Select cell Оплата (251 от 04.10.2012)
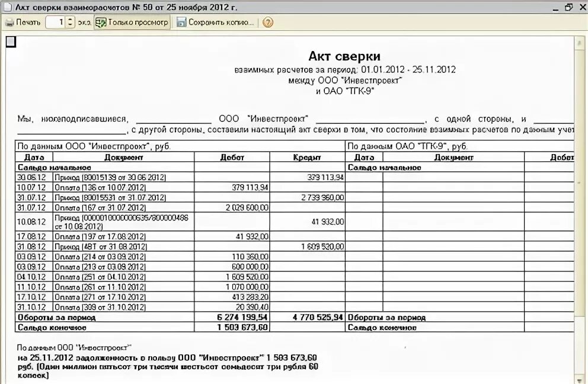Viewport: 588px width, 384px height. [x=124, y=277]
